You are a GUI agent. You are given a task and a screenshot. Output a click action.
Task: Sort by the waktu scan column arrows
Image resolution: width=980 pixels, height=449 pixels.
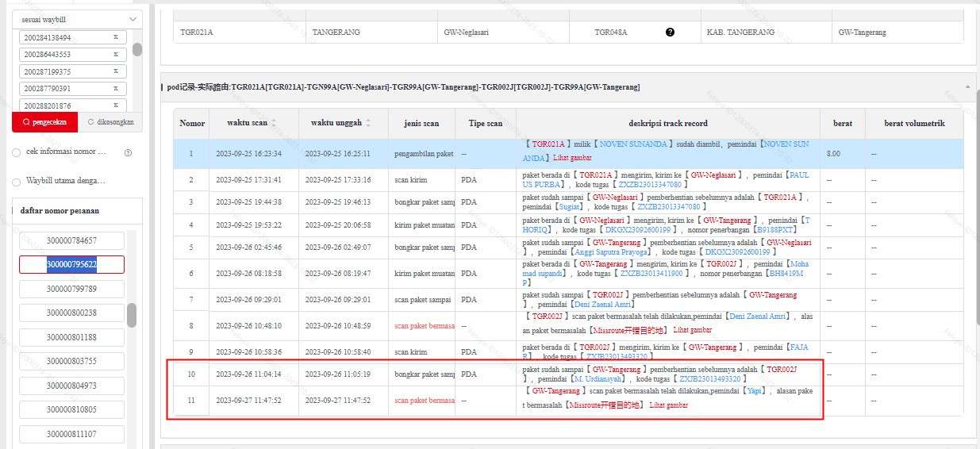(275, 123)
